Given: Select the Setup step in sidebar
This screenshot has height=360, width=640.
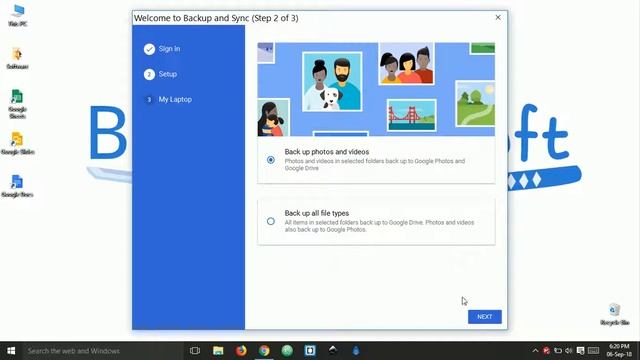Looking at the screenshot, I should coord(168,74).
